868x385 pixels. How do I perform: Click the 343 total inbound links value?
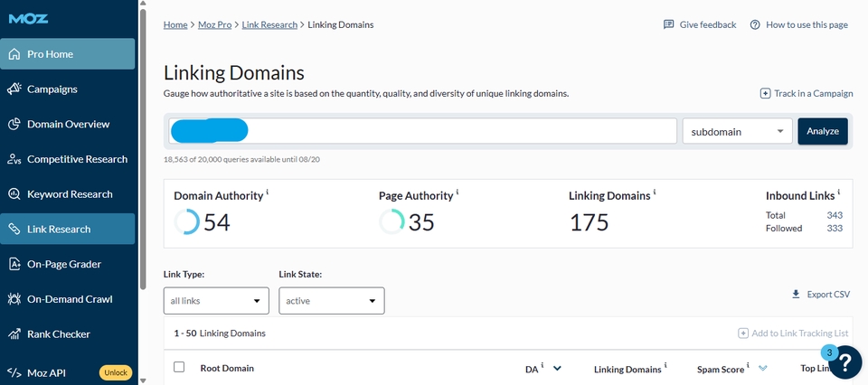pos(835,215)
